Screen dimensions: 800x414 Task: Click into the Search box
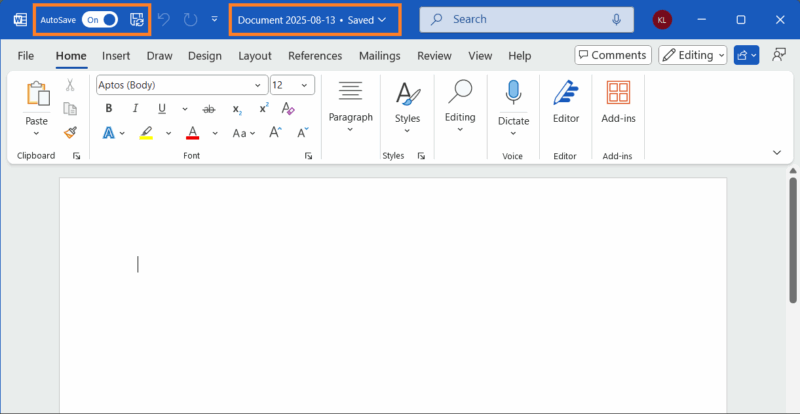(x=527, y=19)
